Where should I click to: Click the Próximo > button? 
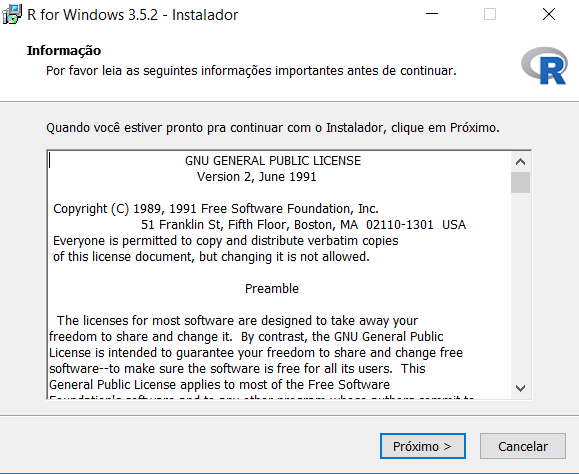click(x=423, y=446)
